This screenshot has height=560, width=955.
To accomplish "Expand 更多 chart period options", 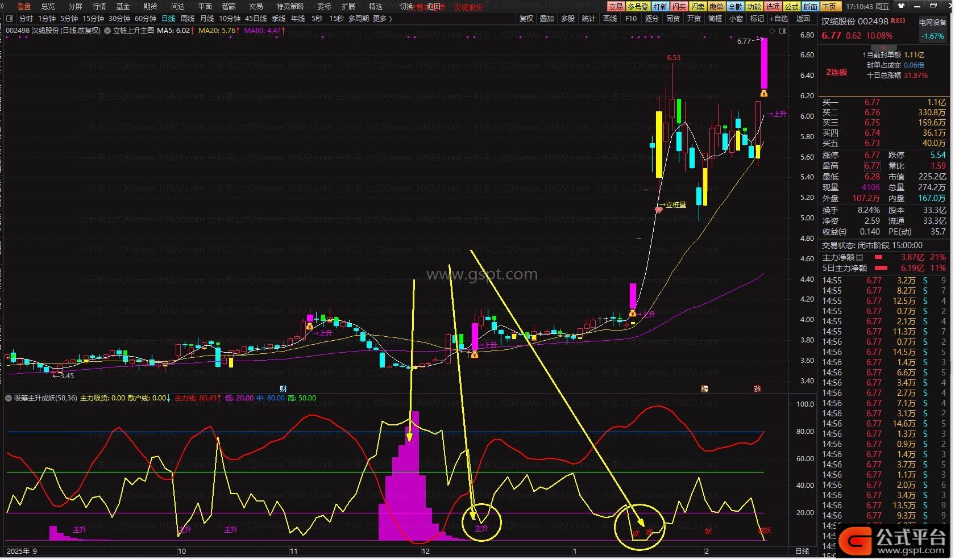I will pos(382,19).
